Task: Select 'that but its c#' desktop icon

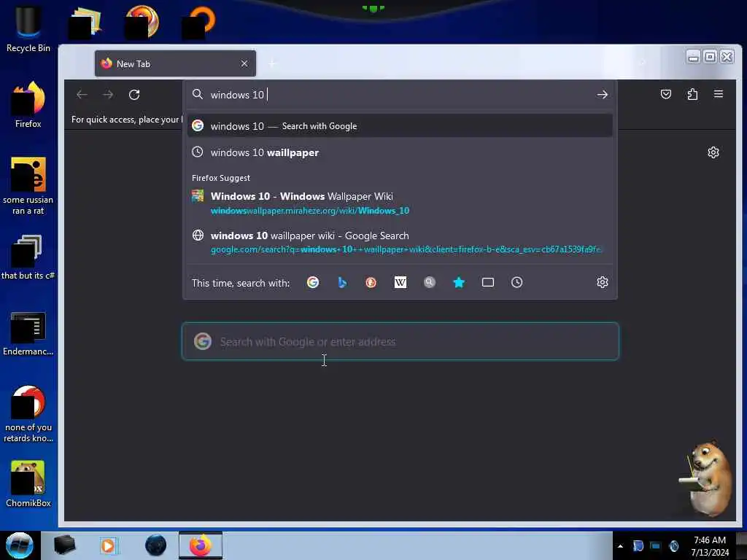Action: coord(28,257)
